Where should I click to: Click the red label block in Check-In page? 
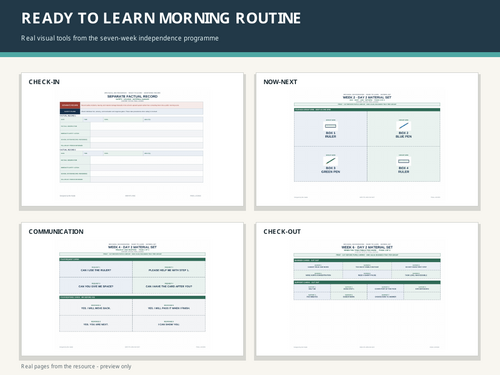(70, 105)
